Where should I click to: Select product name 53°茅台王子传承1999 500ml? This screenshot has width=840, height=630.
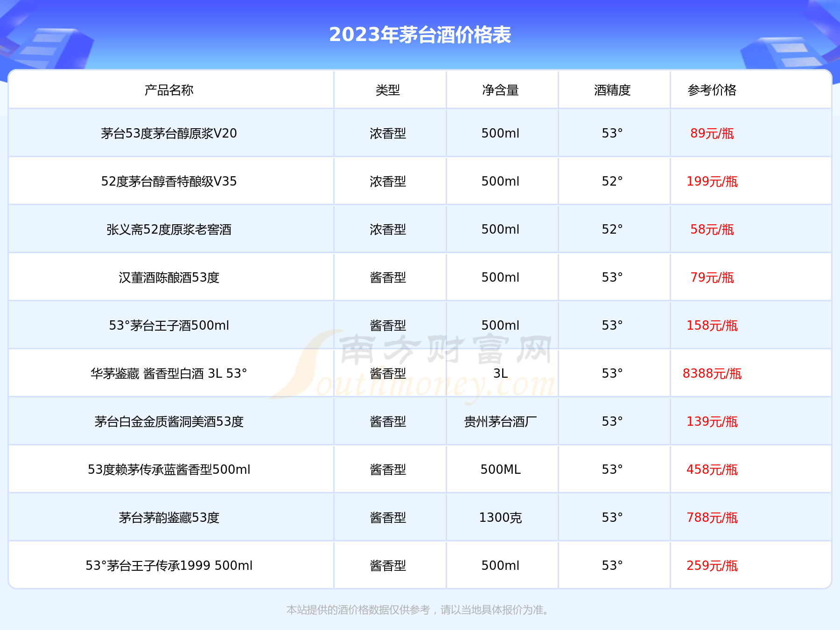coord(169,566)
